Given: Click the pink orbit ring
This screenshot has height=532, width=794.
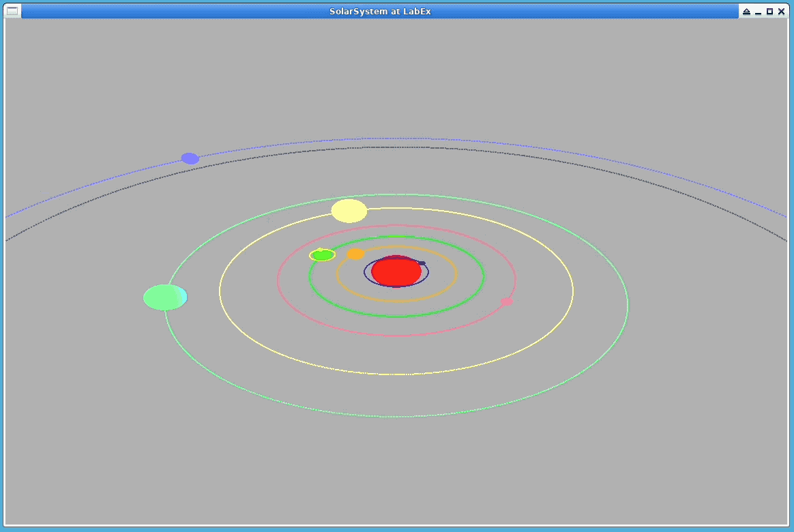Looking at the screenshot, I should coord(396,335).
